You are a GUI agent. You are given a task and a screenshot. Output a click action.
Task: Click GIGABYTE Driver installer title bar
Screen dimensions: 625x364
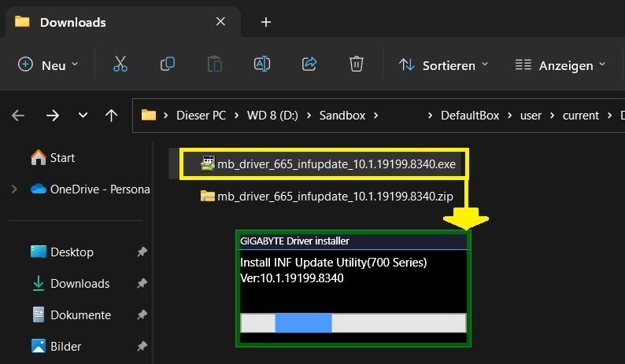353,241
